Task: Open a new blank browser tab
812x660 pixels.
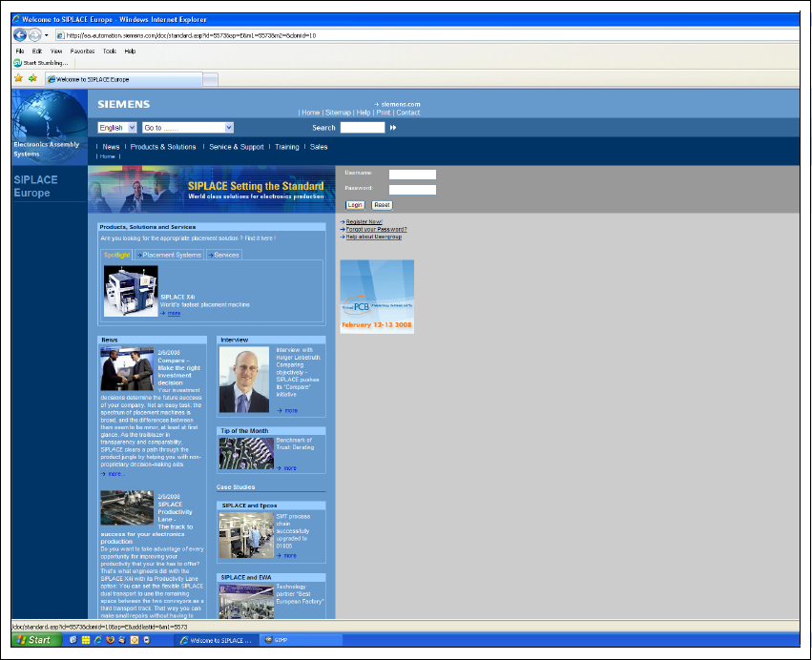Action: [210, 80]
